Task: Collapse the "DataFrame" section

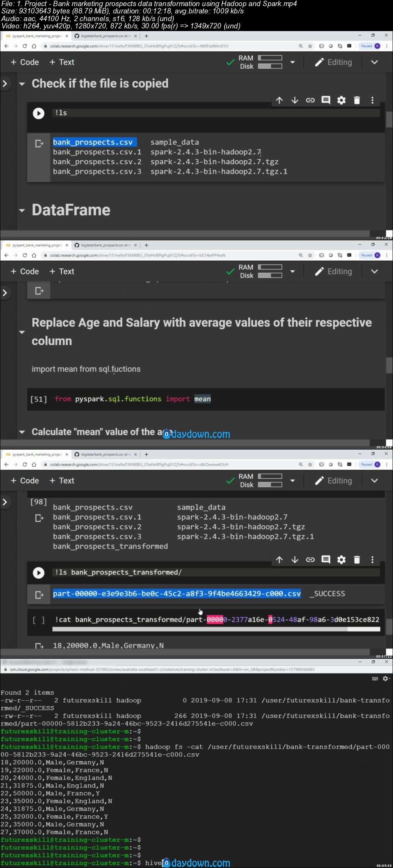Action: click(x=22, y=210)
